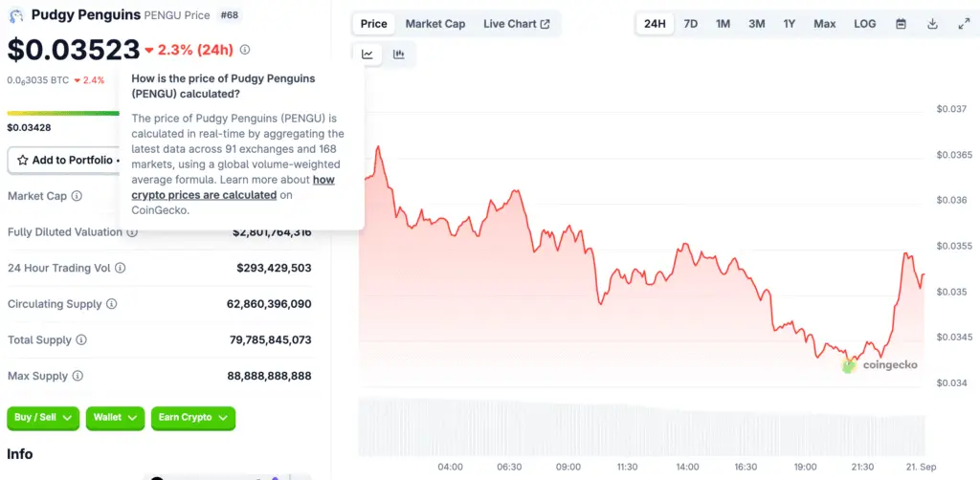The height and width of the screenshot is (480, 980).
Task: Click the 24 Hour Trading Vol info icon
Action: [x=120, y=269]
